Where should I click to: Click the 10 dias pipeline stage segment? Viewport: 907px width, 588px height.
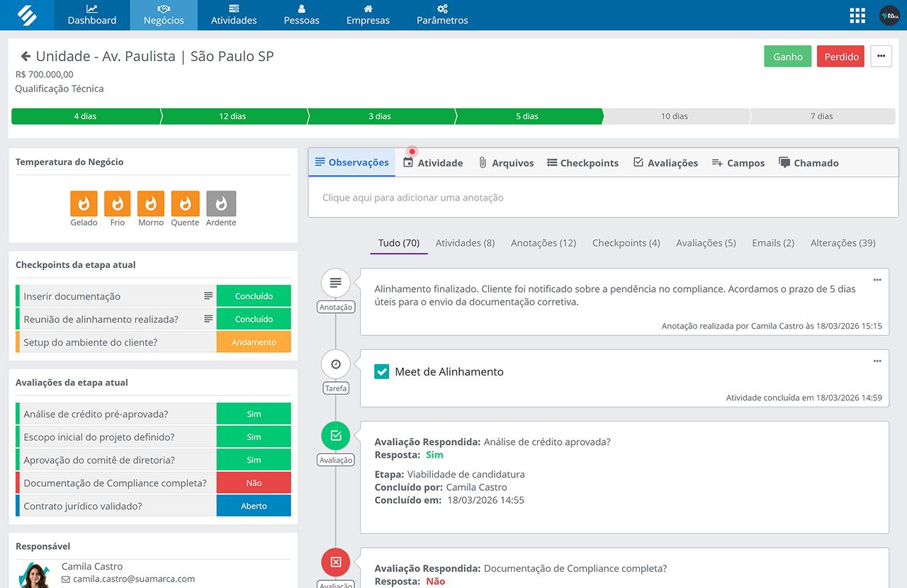point(676,115)
